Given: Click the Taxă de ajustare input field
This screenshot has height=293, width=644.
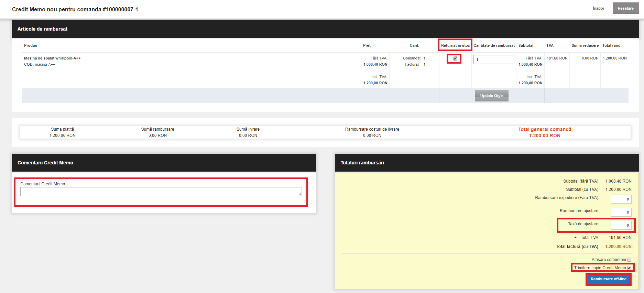Looking at the screenshot, I should [x=621, y=225].
